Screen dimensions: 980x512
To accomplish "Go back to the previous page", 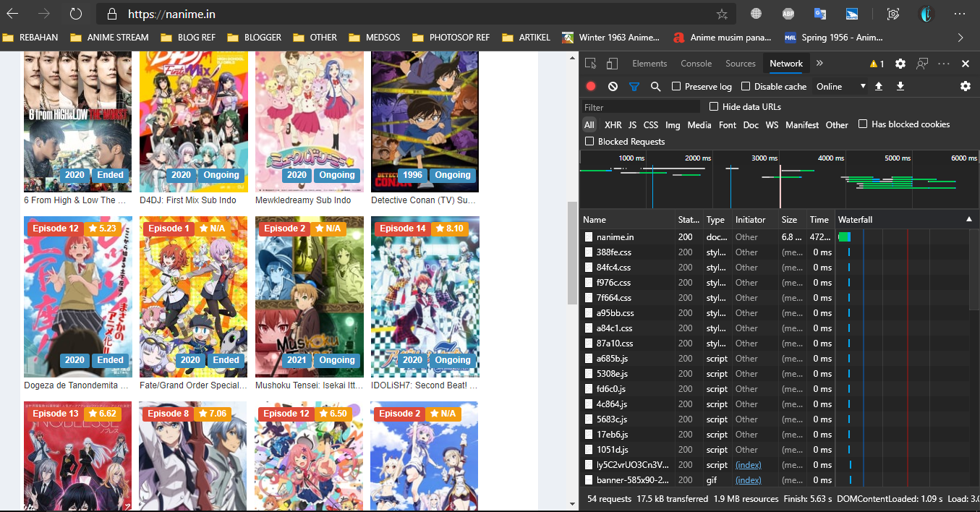I will (x=13, y=14).
